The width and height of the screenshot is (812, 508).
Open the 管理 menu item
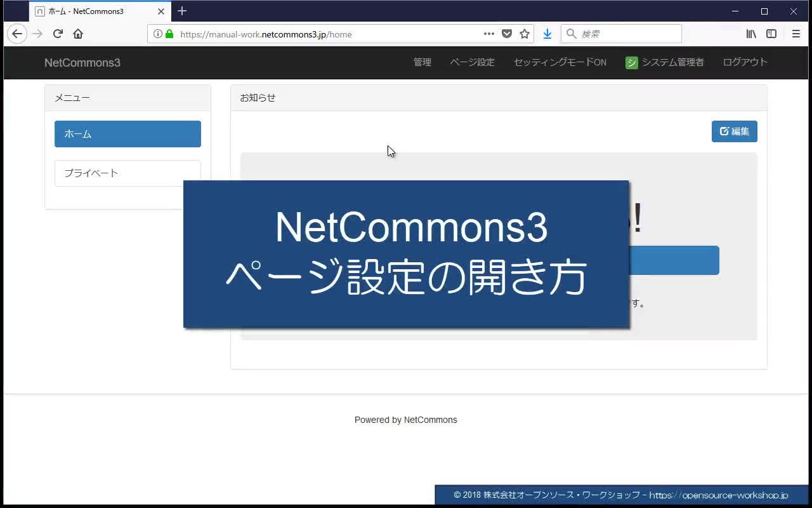tap(422, 62)
